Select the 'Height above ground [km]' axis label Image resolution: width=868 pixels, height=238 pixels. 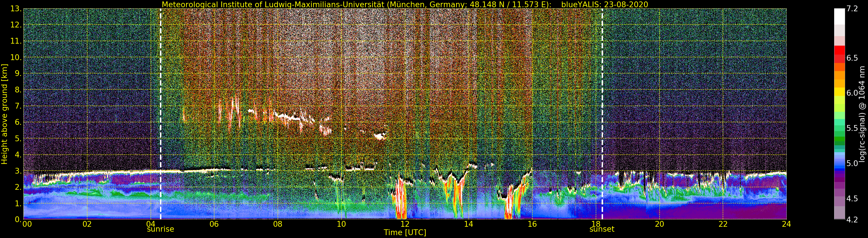click(4, 114)
